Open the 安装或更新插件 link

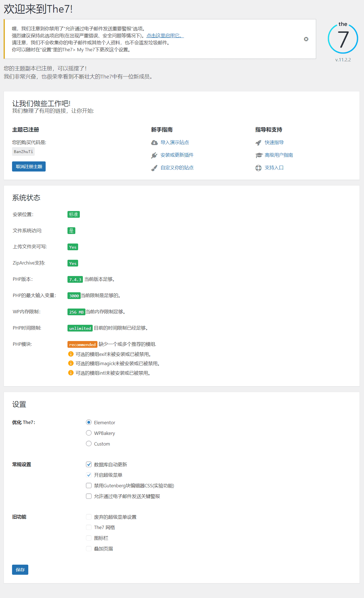click(x=177, y=155)
